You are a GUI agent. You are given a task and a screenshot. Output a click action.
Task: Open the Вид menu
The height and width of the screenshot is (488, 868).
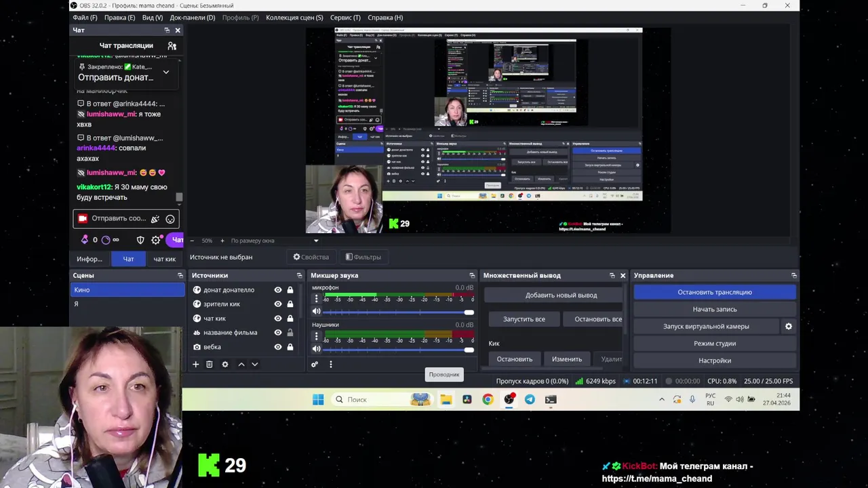click(x=153, y=18)
